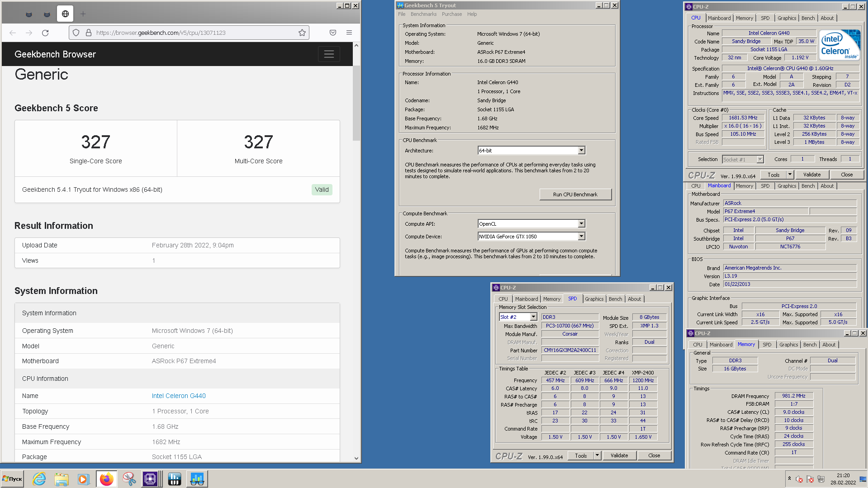The height and width of the screenshot is (488, 868).
Task: Open Memory tab in the SPD CPU-Z window
Action: (551, 299)
